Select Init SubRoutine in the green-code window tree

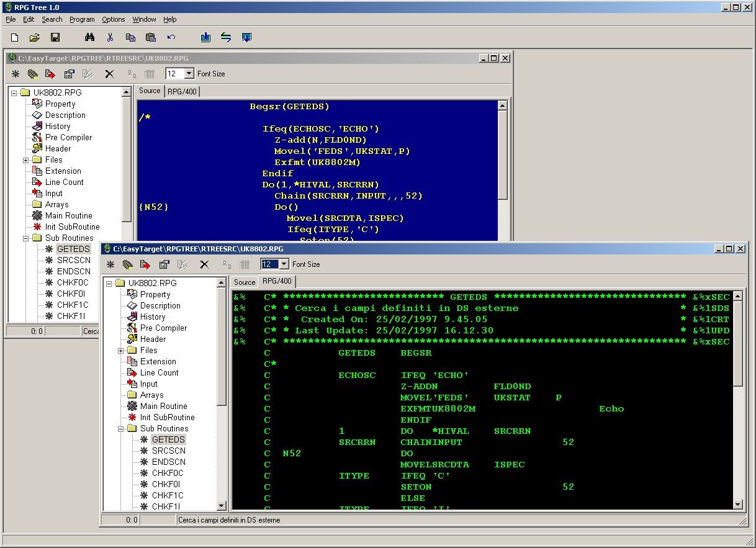point(168,418)
